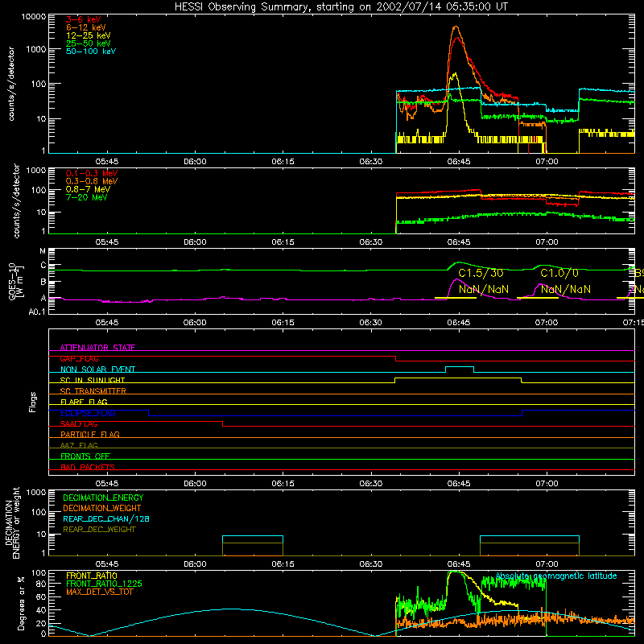Select the FRONTS_OFF flag label
This screenshot has height=644, width=644.
85,456
